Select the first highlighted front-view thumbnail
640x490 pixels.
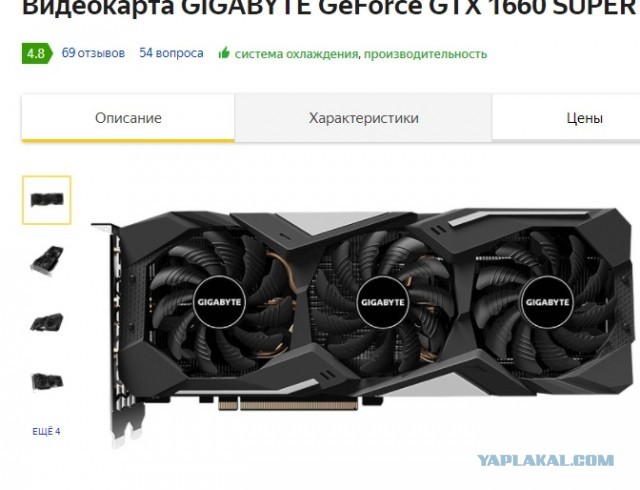[47, 200]
